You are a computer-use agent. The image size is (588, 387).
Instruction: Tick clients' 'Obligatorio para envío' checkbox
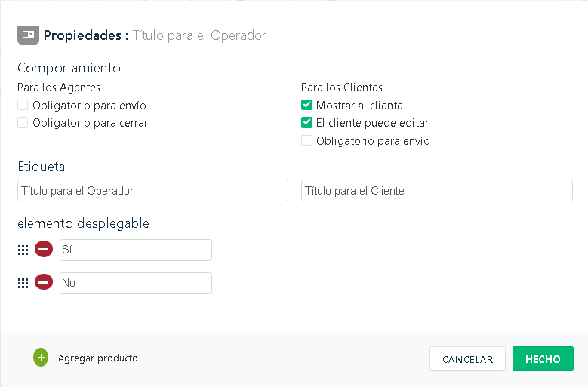tap(306, 140)
